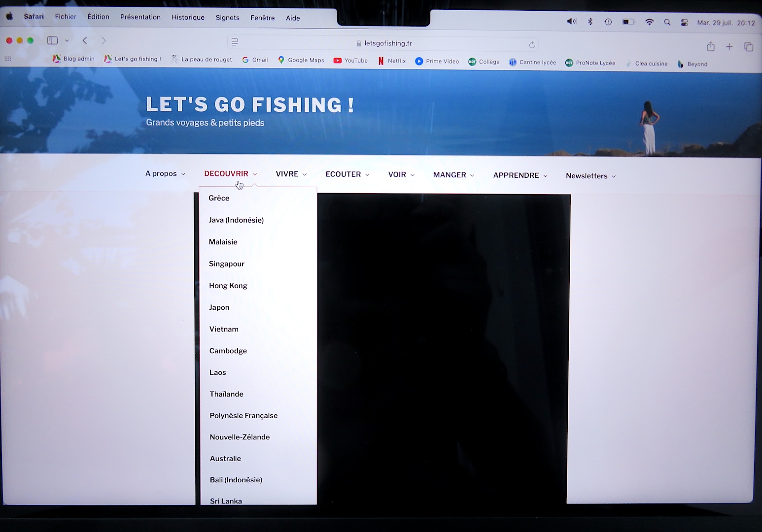Open the Cantine lycée bookmark

(532, 62)
